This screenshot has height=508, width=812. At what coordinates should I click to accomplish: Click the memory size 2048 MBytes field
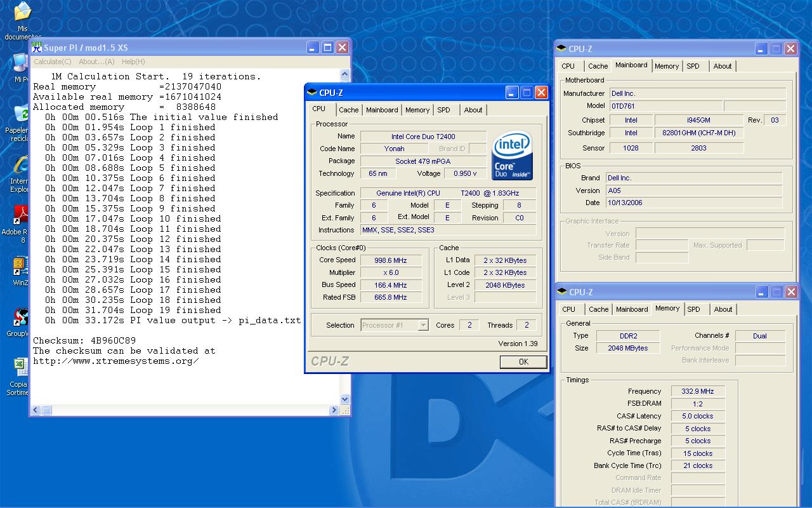(628, 348)
